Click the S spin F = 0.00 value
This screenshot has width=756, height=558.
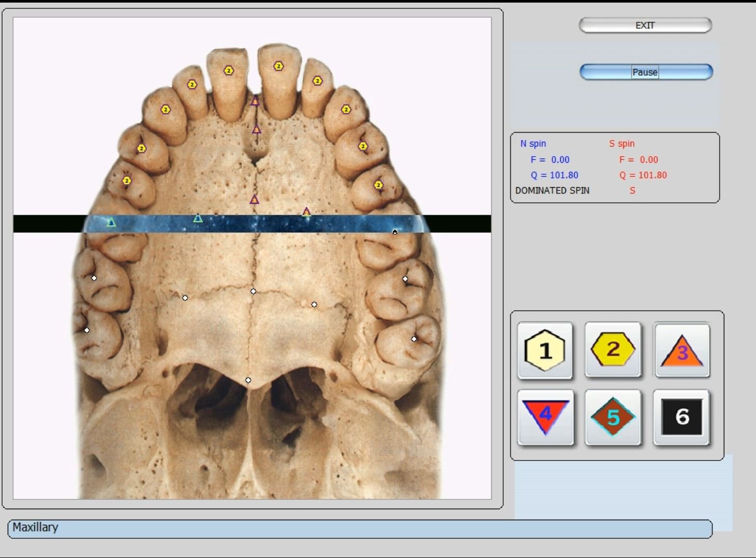pyautogui.click(x=639, y=160)
